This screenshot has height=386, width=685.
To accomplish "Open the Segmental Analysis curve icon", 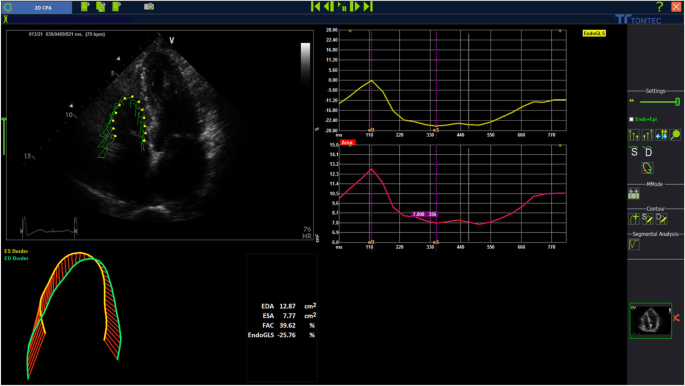I will point(633,245).
